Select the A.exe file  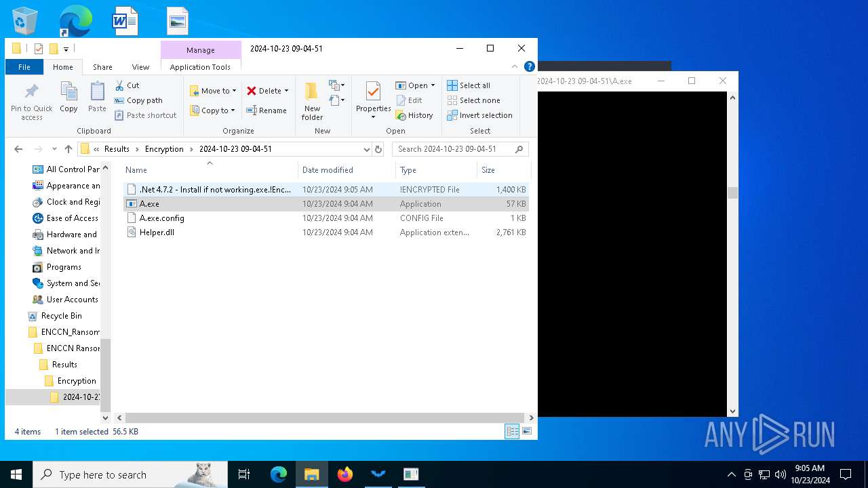pos(326,204)
